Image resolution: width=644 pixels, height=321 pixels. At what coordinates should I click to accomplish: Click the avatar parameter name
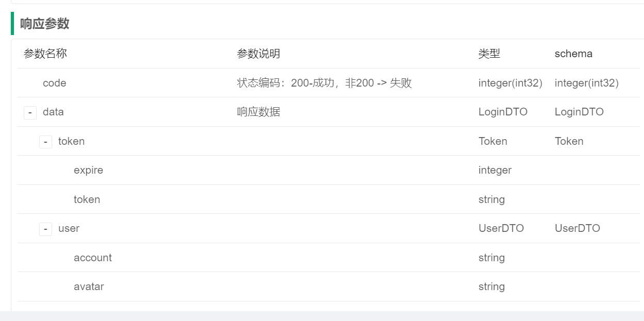(x=89, y=286)
